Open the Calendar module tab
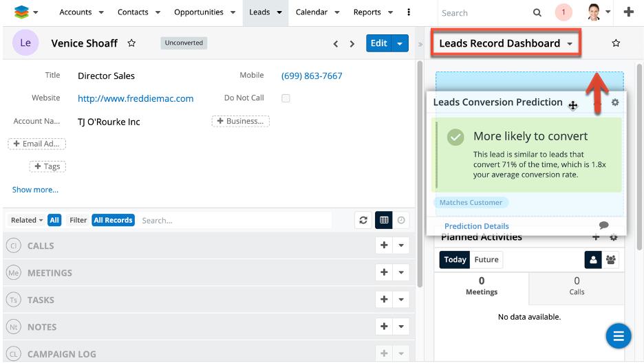This screenshot has height=363, width=644. 312,12
